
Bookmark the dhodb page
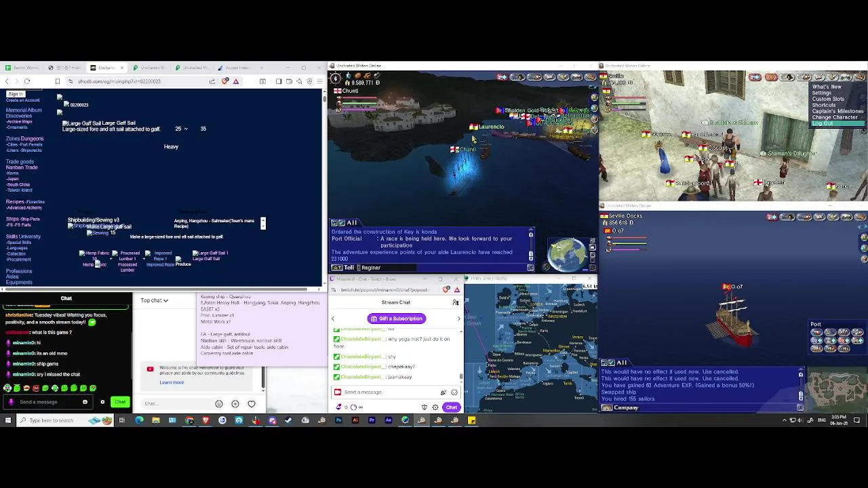(58, 81)
